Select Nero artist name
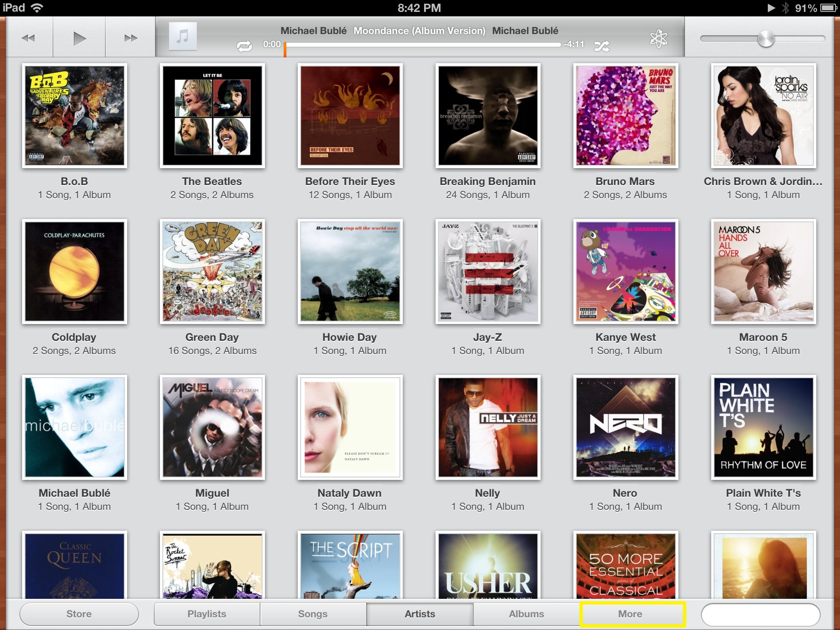The height and width of the screenshot is (630, 840). [x=625, y=493]
